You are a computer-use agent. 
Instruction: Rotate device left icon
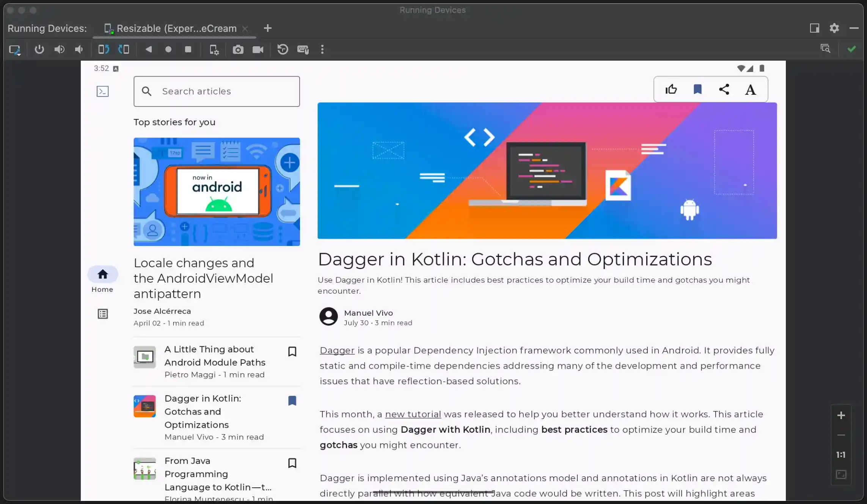click(104, 49)
